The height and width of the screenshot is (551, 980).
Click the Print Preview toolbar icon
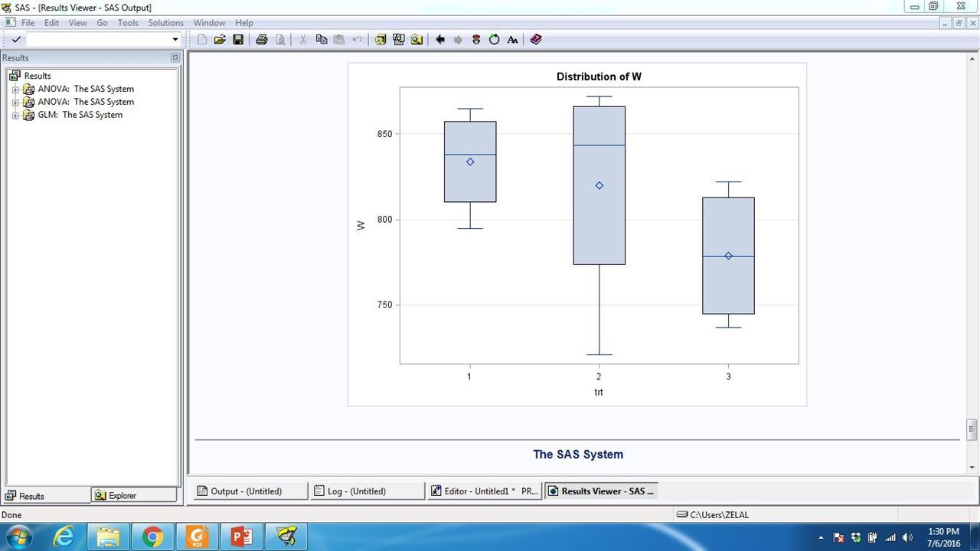(280, 39)
